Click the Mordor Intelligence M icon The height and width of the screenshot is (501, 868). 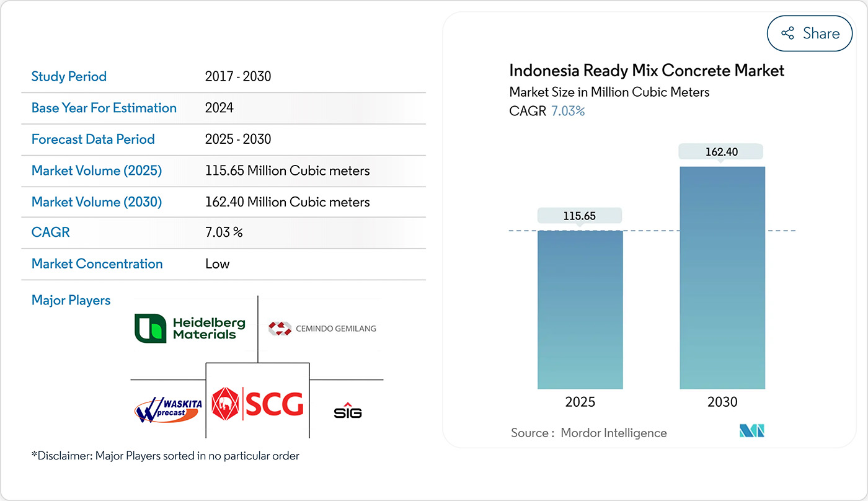751,429
